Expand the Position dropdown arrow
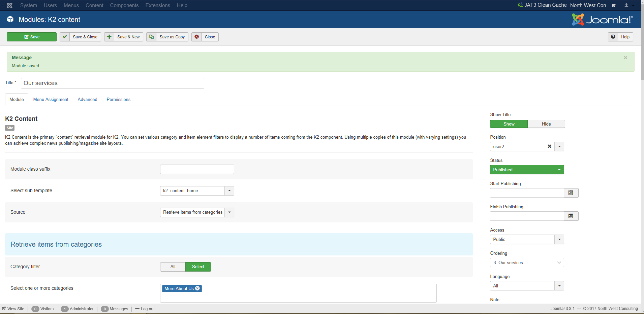This screenshot has width=644, height=314. (559, 146)
